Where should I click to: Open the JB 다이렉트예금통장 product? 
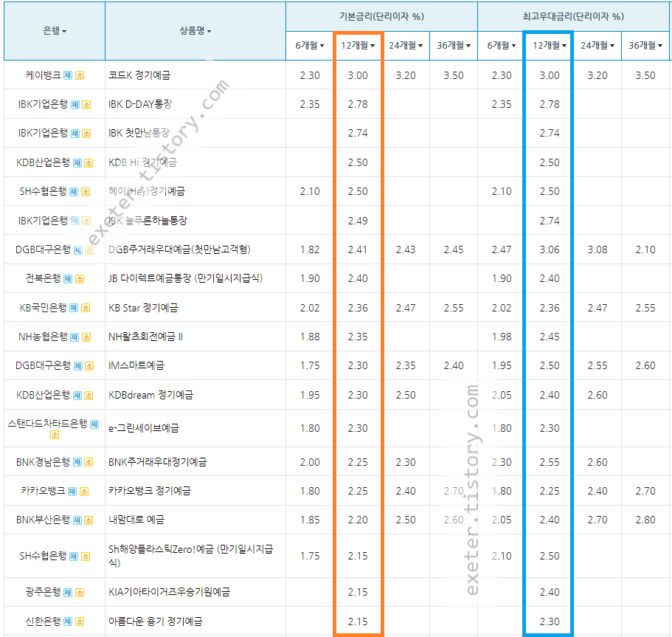(x=186, y=278)
